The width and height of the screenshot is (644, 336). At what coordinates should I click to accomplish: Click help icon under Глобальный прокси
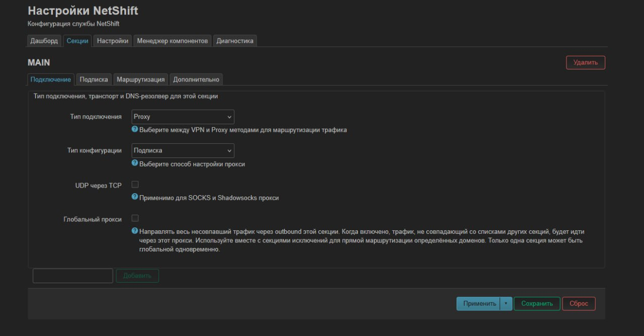(x=135, y=231)
